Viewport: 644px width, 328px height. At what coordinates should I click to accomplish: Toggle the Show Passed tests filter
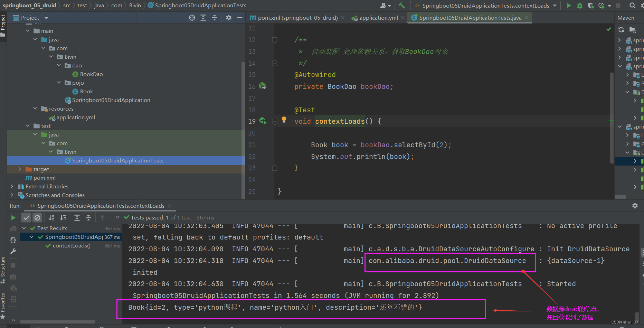coord(26,218)
